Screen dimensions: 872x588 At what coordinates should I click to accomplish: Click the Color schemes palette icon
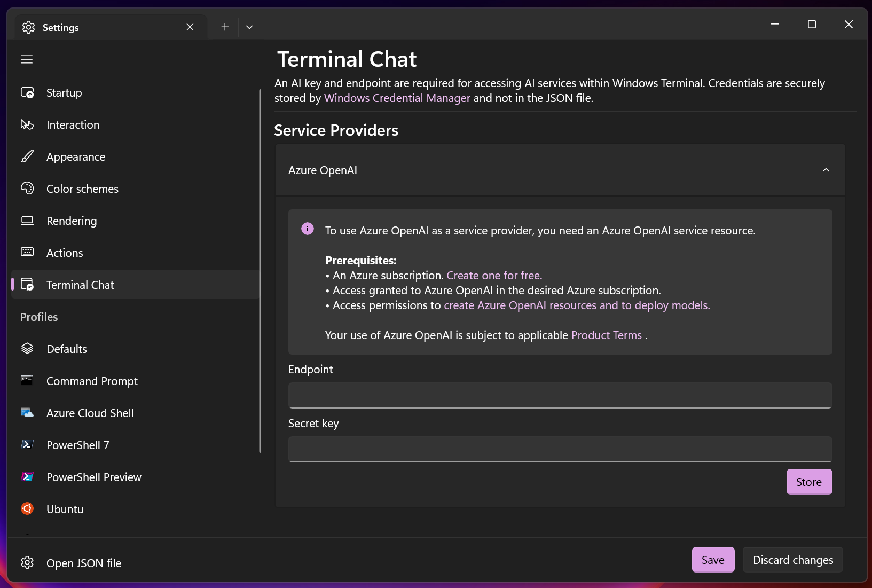27,188
